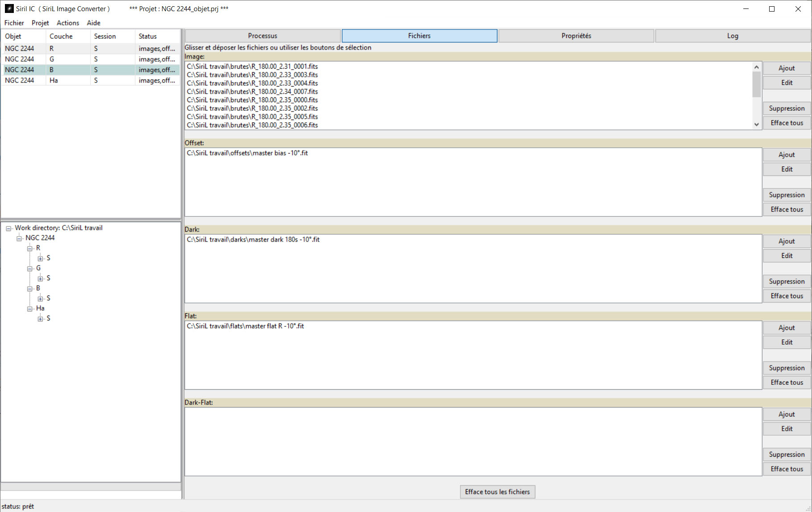Expand the S session under R
Viewport: 812px width, 512px height.
click(x=41, y=258)
